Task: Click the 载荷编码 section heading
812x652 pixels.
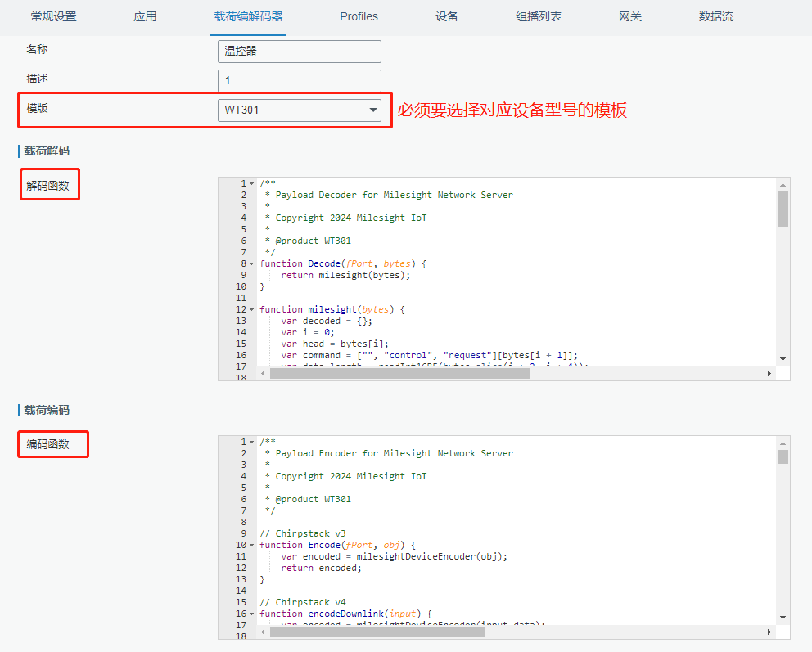Action: [47, 411]
